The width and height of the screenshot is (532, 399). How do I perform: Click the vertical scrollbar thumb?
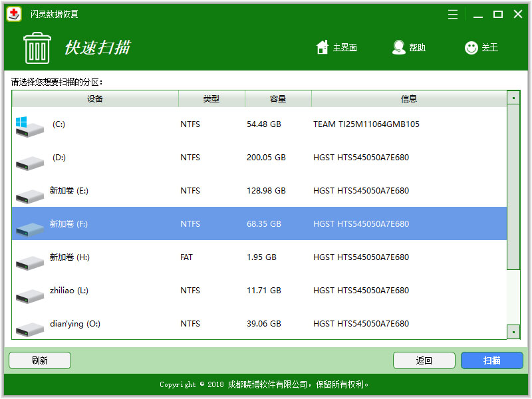(513, 188)
